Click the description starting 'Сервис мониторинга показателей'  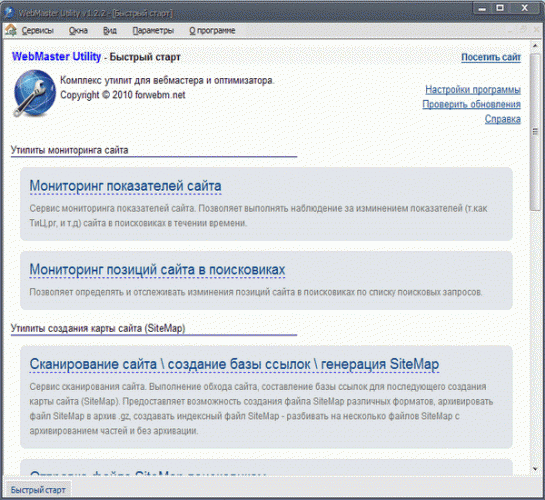tap(258, 215)
